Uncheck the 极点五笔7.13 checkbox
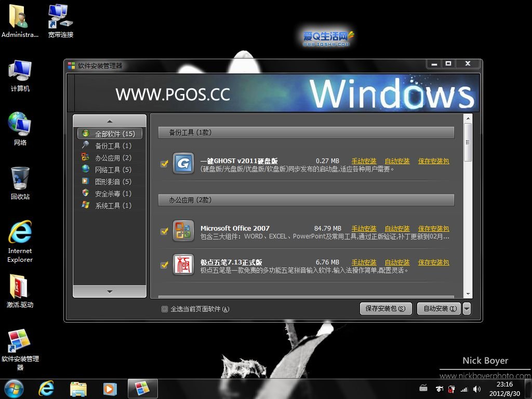 click(164, 264)
